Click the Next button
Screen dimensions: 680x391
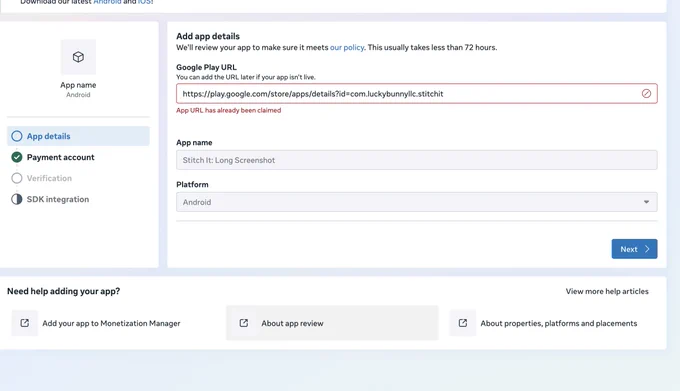click(x=634, y=249)
